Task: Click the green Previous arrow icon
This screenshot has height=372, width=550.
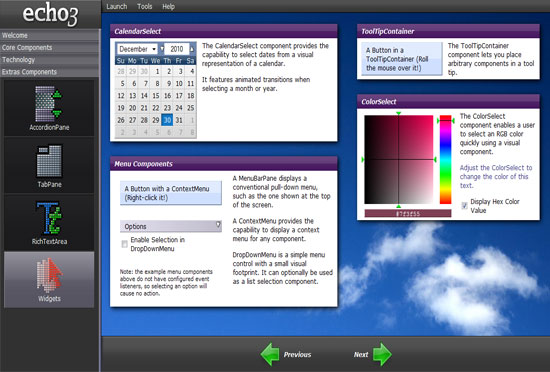Action: click(x=270, y=354)
